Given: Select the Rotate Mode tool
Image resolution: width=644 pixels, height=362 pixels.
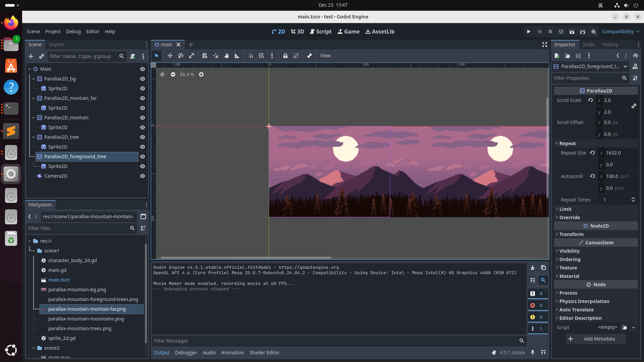Looking at the screenshot, I should 181,56.
